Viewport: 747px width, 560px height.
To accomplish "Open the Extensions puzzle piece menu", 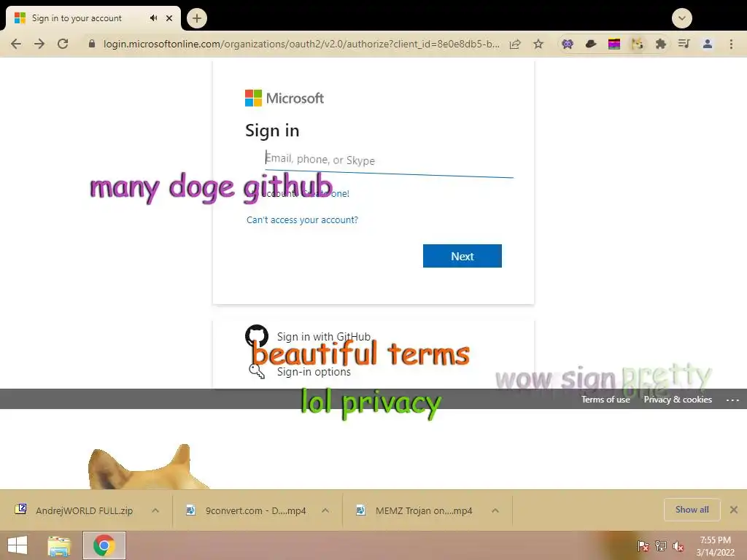I will (661, 44).
